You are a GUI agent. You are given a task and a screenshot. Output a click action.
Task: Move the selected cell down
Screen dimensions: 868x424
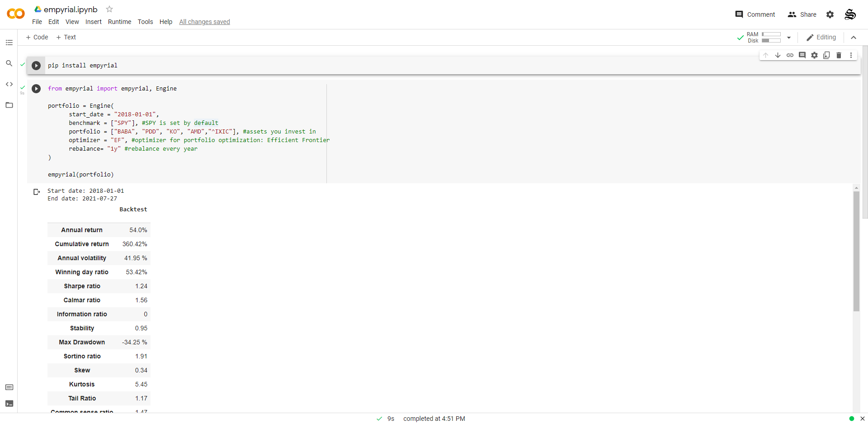tap(778, 55)
